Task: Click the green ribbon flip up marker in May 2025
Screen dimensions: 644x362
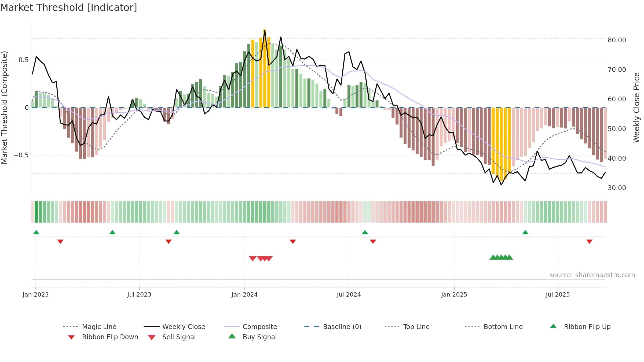Action: [525, 232]
